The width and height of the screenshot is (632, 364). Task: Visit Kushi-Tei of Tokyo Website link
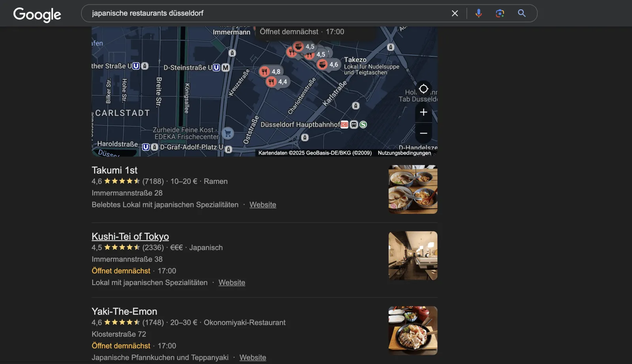pyautogui.click(x=232, y=283)
